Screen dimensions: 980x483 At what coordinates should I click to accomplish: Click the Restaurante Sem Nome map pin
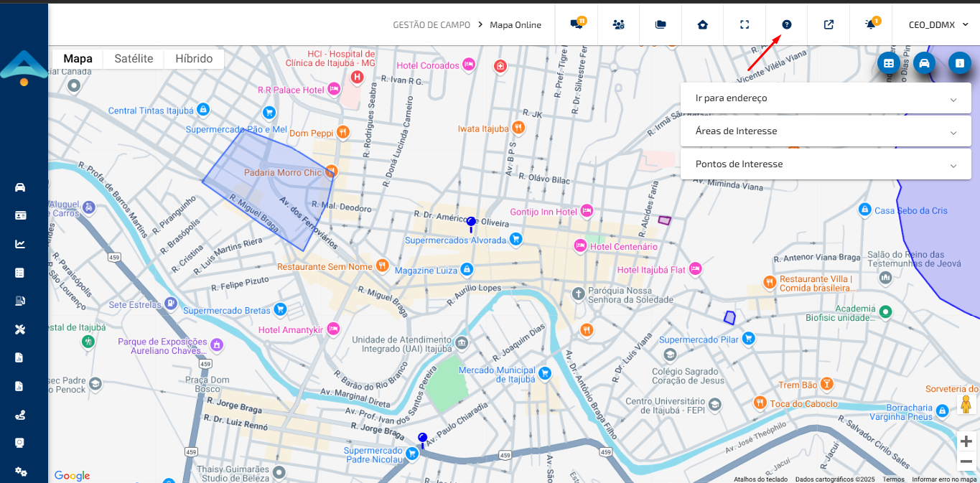click(382, 265)
